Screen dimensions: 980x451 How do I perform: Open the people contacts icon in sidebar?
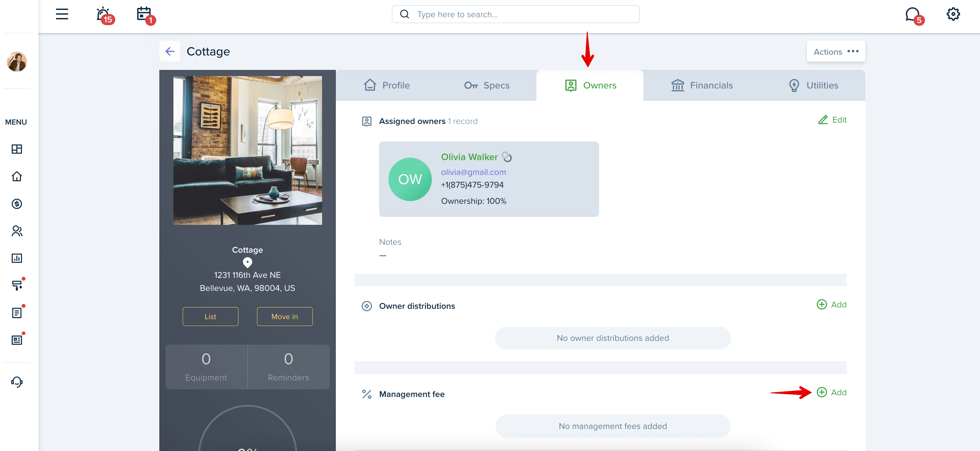tap(17, 231)
